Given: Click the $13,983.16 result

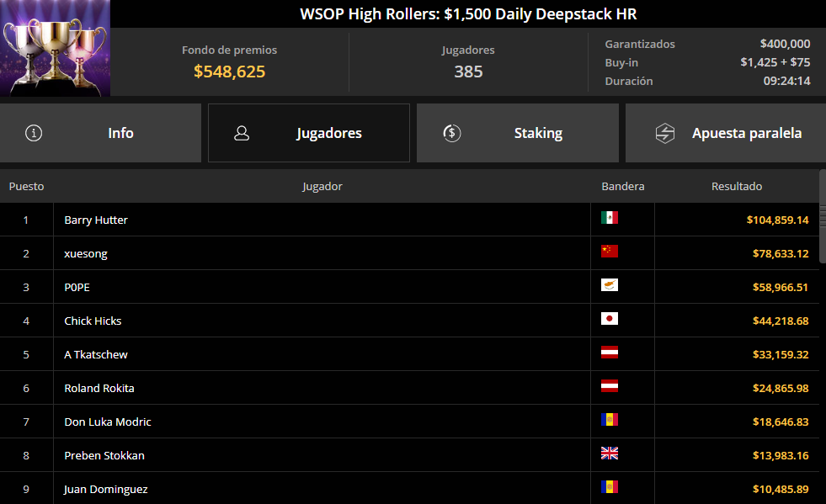Looking at the screenshot, I should click(781, 456).
